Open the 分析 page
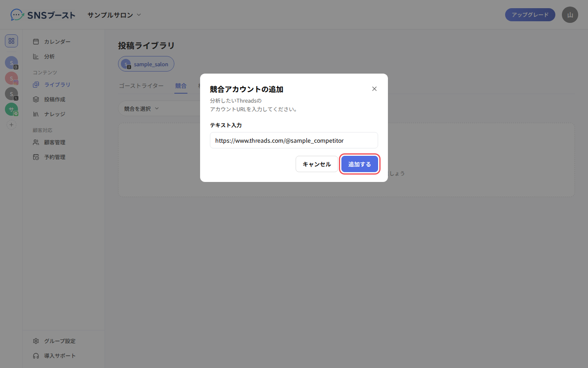This screenshot has height=368, width=588. 64,56
